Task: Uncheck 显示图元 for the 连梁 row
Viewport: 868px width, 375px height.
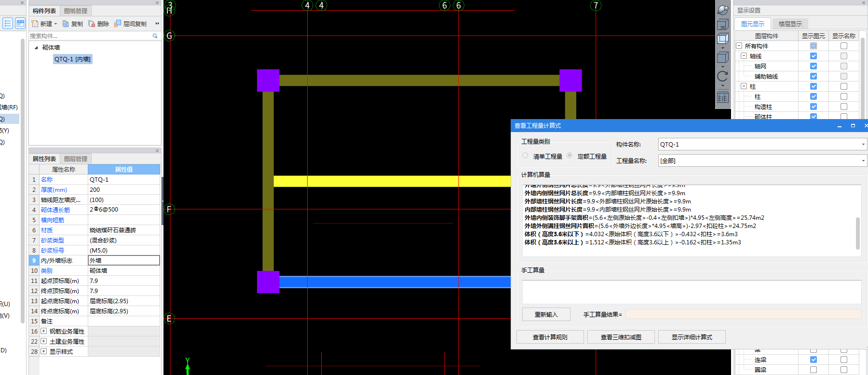Action: pos(814,360)
